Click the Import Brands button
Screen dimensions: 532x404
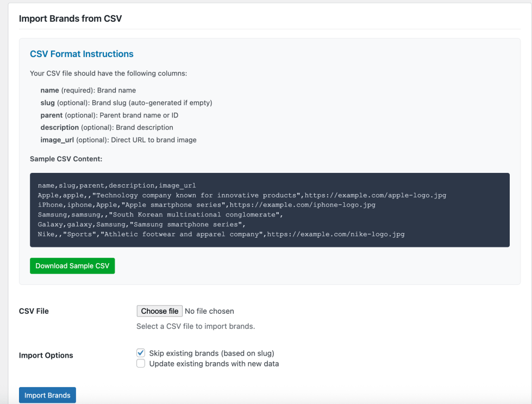tap(47, 395)
